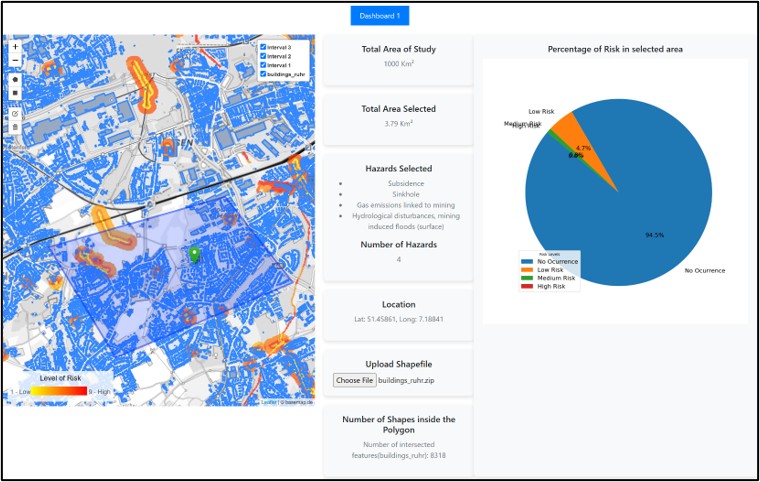The height and width of the screenshot is (482, 760).
Task: Zoom in on the map
Action: click(15, 46)
